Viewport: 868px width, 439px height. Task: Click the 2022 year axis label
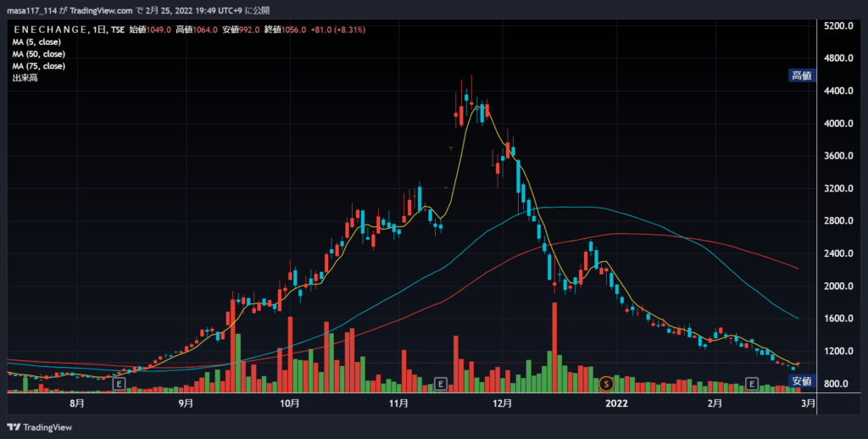(x=617, y=403)
